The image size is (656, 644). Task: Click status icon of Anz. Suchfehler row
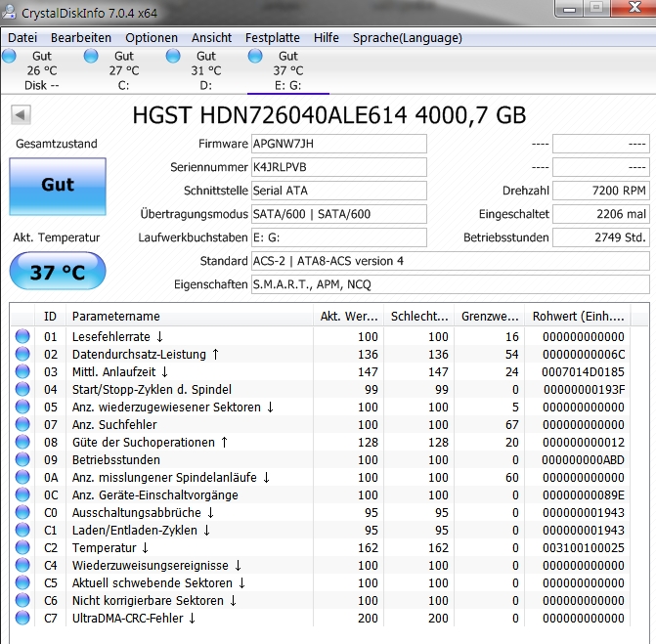(22, 424)
